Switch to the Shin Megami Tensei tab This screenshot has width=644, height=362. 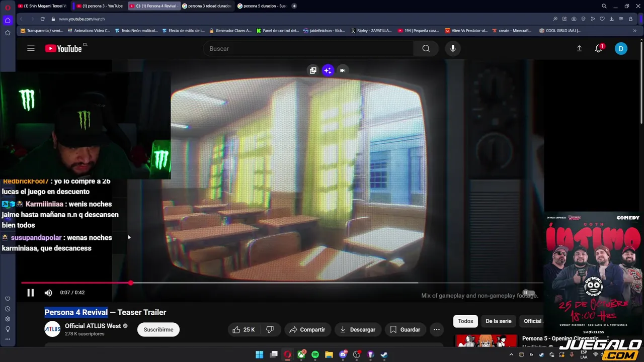click(x=42, y=6)
